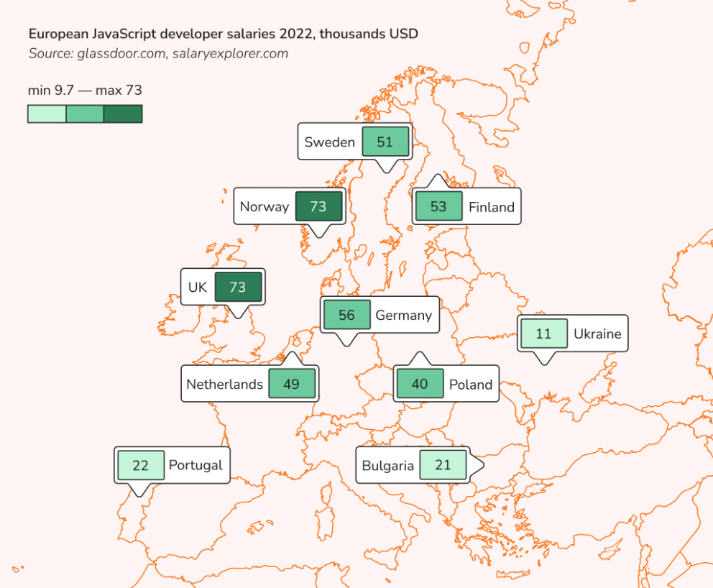Screen dimensions: 713x588
Task: Click Portugal's salary value 22
Action: (141, 465)
